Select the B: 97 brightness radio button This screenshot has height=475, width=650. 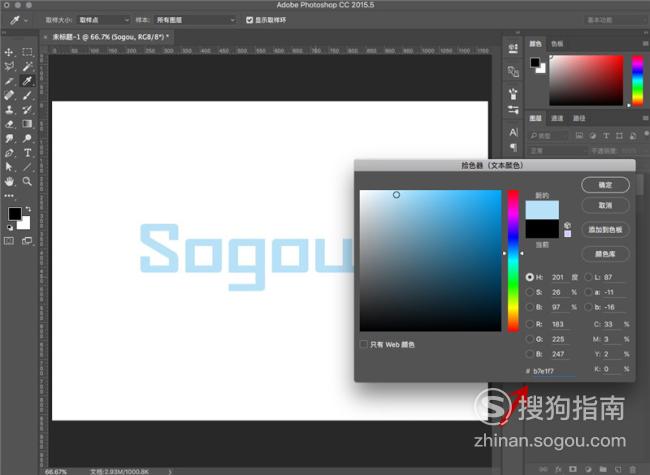tap(529, 307)
